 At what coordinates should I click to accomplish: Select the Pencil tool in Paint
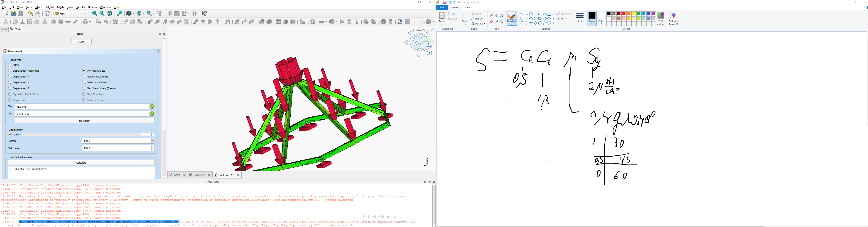tap(491, 15)
